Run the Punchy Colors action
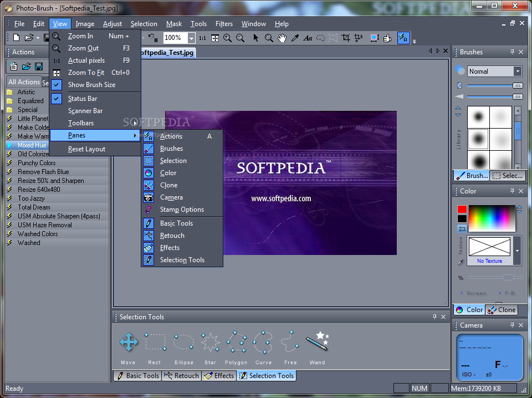Image resolution: width=532 pixels, height=398 pixels. (37, 163)
